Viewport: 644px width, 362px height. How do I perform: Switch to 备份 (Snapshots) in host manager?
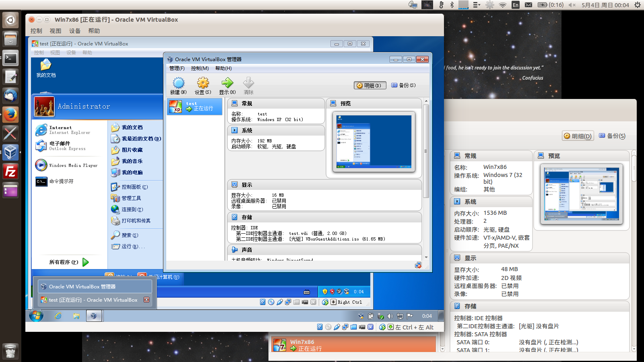(612, 136)
